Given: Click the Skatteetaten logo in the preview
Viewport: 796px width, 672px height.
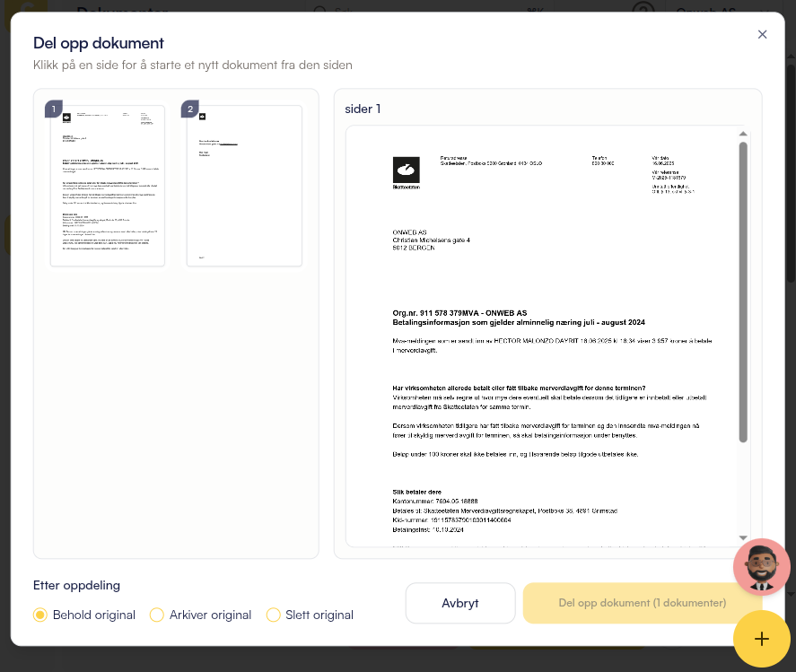Looking at the screenshot, I should pyautogui.click(x=406, y=170).
